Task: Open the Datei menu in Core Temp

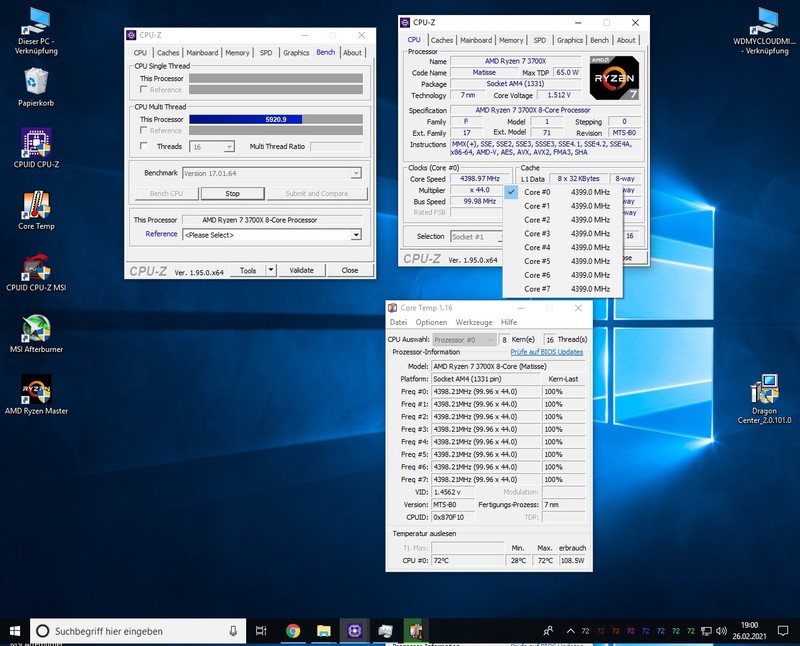Action: pos(398,322)
